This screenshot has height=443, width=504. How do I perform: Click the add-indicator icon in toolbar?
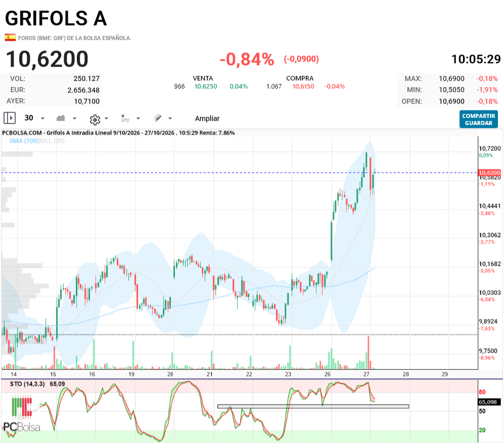(125, 118)
